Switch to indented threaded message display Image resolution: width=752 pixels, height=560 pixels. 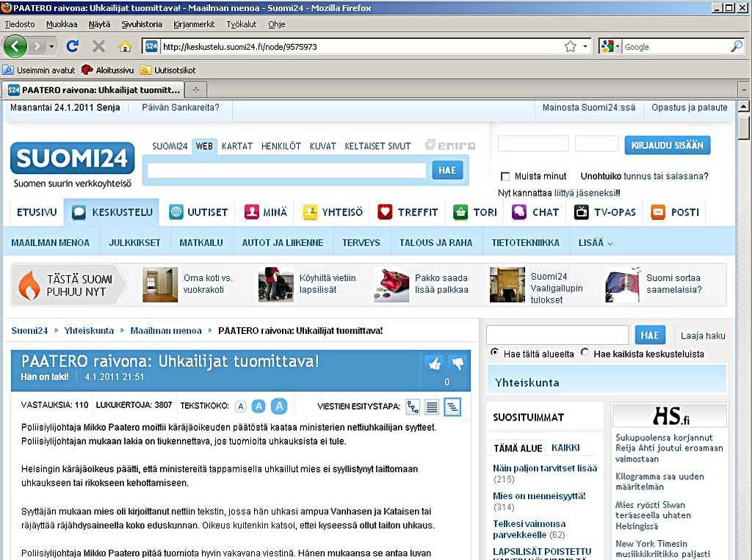pyautogui.click(x=452, y=407)
